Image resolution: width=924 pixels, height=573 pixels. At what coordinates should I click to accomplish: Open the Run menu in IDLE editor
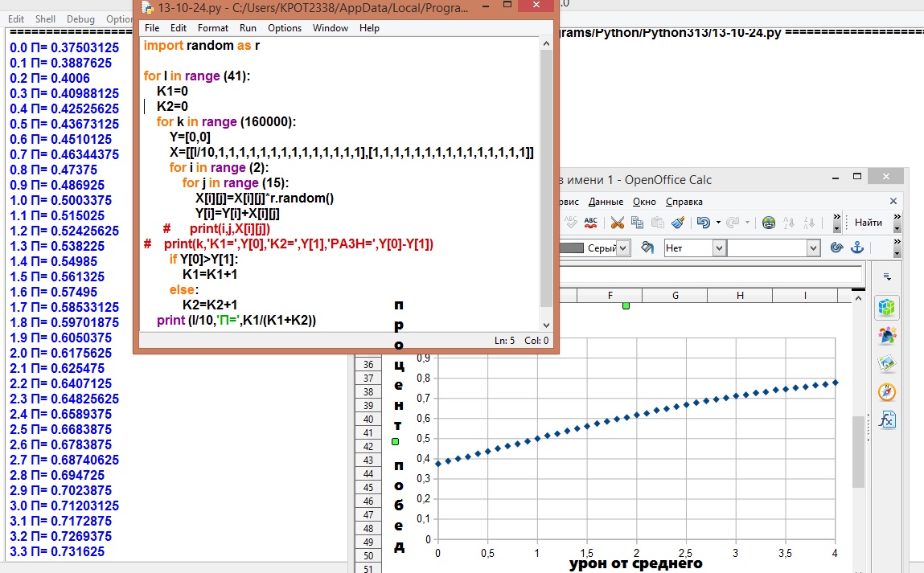[248, 28]
